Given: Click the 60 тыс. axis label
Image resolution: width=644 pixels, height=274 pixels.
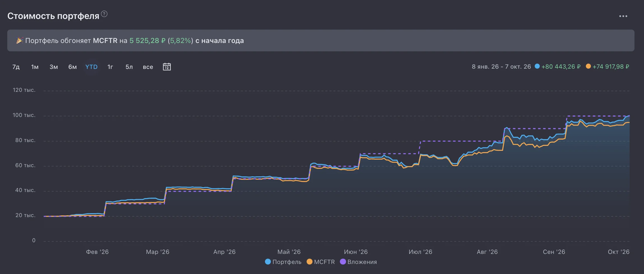Looking at the screenshot, I should 25,165.
